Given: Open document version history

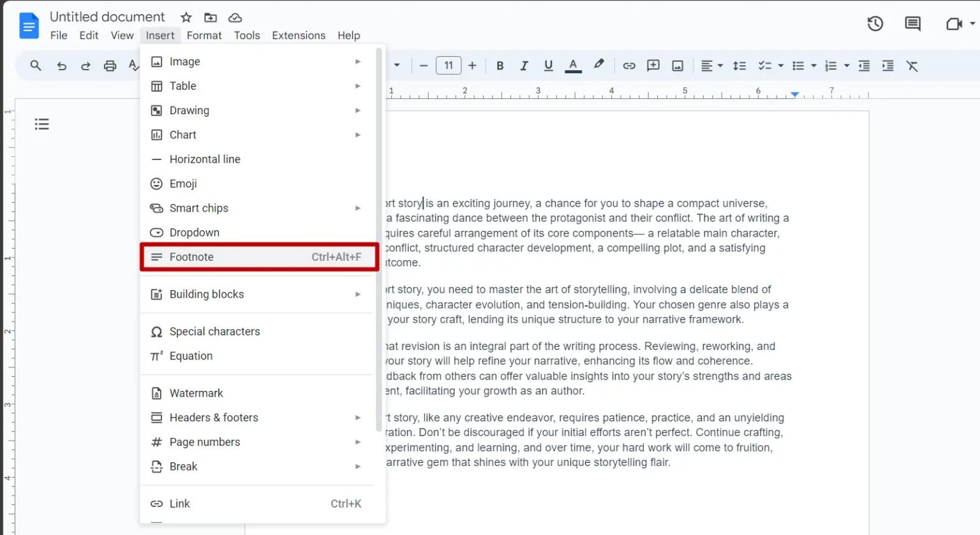Looking at the screenshot, I should (875, 23).
